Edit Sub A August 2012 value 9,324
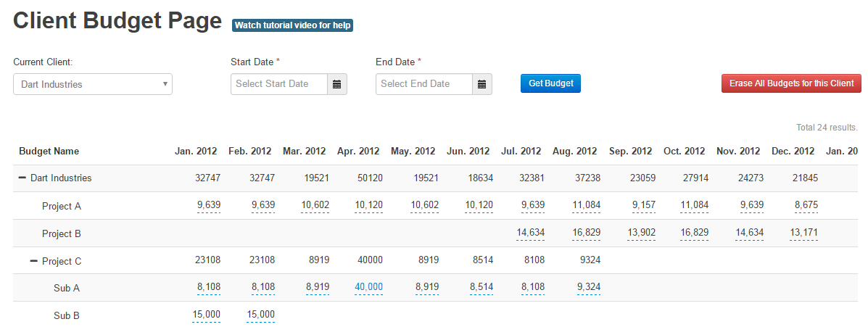The width and height of the screenshot is (868, 327). pyautogui.click(x=588, y=287)
